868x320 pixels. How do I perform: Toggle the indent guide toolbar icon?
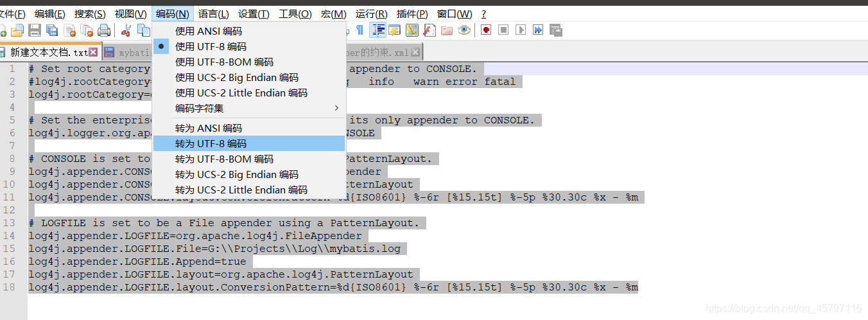pos(378,30)
